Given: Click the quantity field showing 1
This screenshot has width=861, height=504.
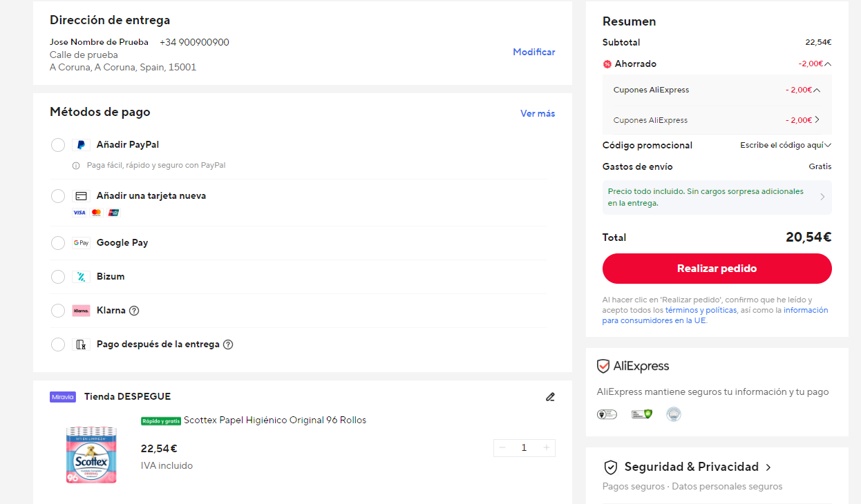Looking at the screenshot, I should click(x=524, y=448).
